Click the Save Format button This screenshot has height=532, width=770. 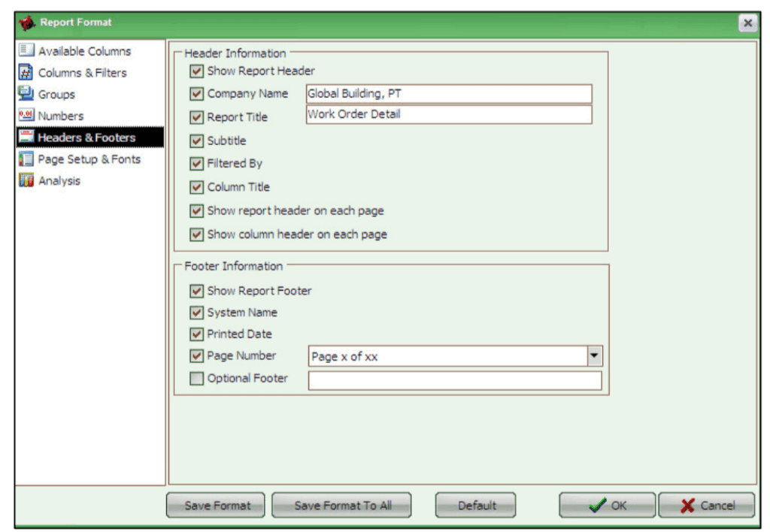pyautogui.click(x=216, y=506)
